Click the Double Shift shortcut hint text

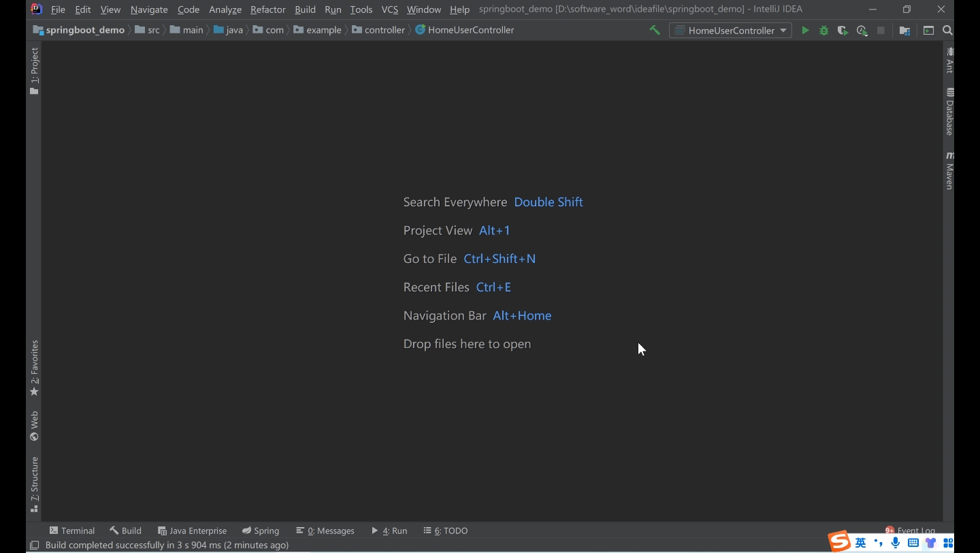click(549, 202)
